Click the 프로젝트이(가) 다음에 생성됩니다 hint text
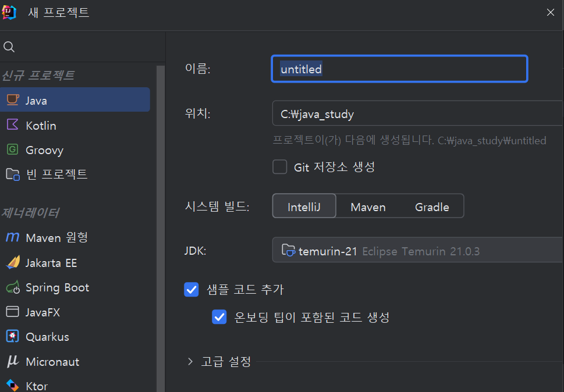 [409, 140]
